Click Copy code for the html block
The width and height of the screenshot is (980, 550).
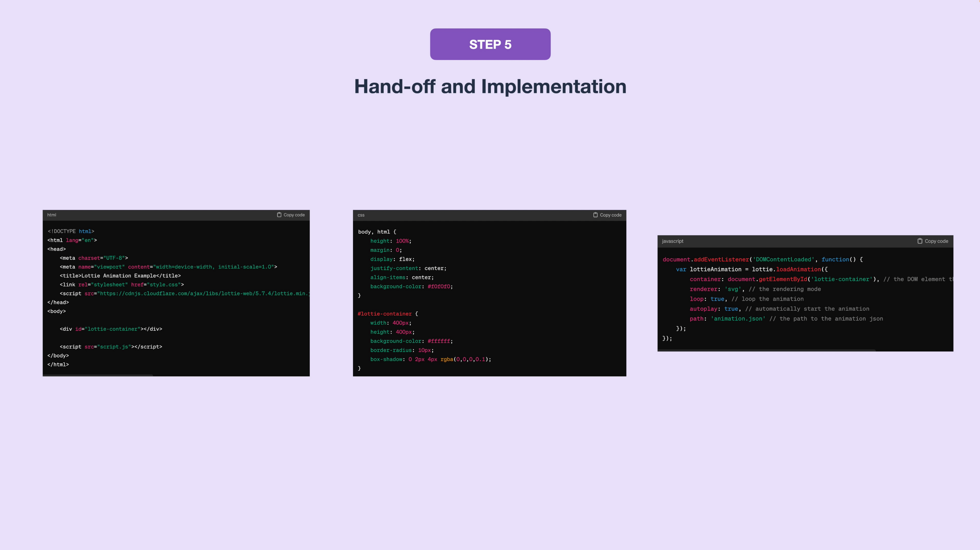294,214
